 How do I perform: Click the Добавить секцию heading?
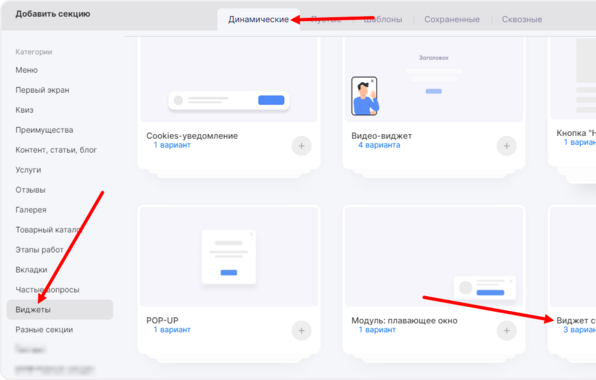(x=53, y=14)
